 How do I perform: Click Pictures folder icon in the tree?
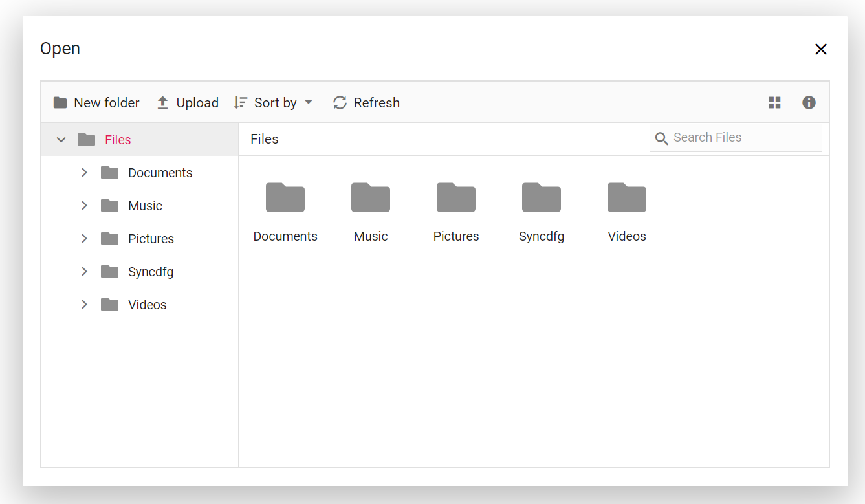click(110, 239)
